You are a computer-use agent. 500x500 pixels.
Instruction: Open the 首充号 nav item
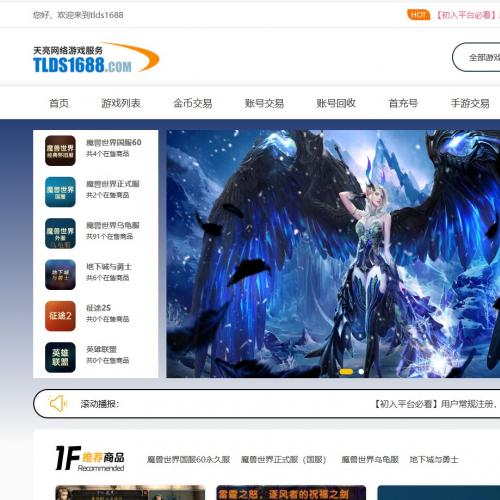[x=403, y=103]
